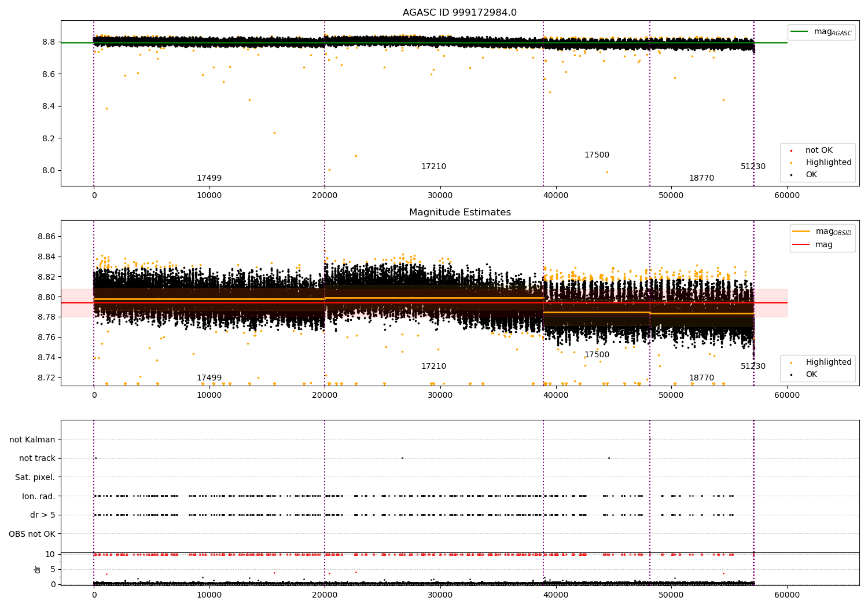Click the "AGASC ID 999172984.0" plot title
Viewport: 868px width, 608px height.
(x=459, y=13)
